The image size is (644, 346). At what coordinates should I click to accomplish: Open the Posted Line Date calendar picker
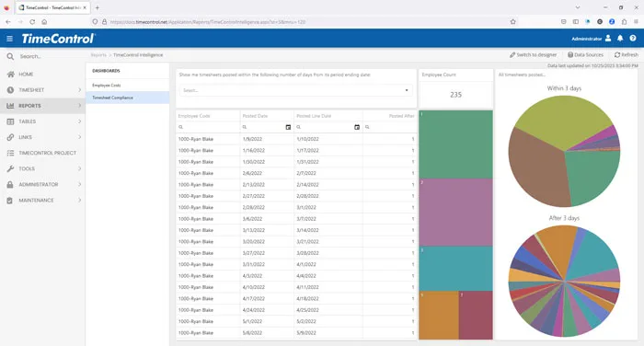[x=357, y=127]
